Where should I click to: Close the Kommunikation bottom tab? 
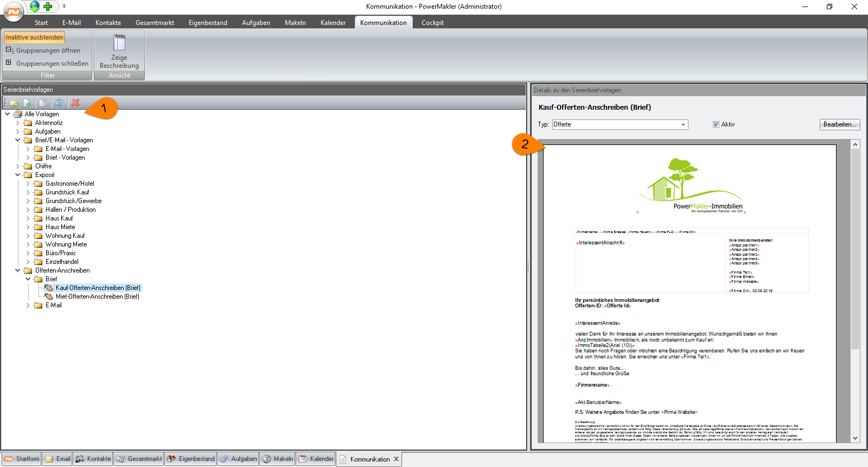pos(397,459)
